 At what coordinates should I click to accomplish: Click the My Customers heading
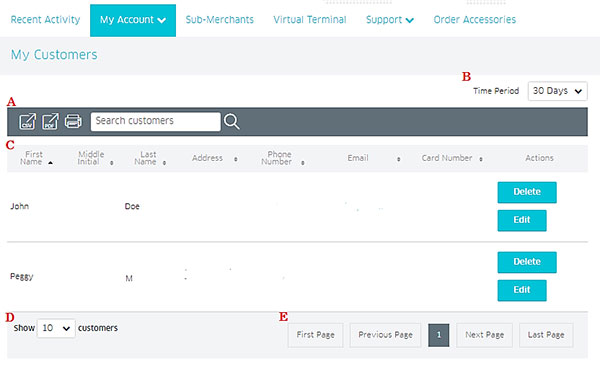[54, 55]
